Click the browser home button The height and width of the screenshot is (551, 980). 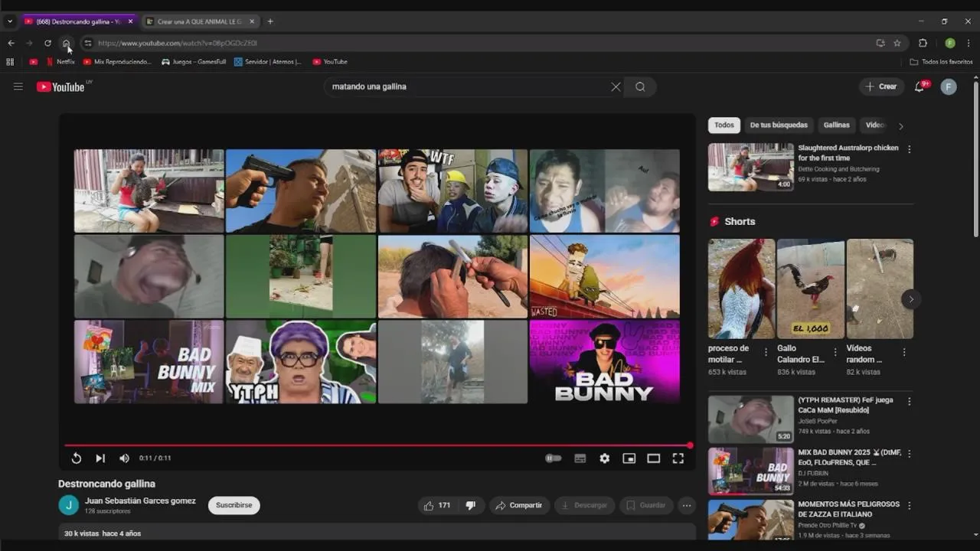(x=67, y=43)
